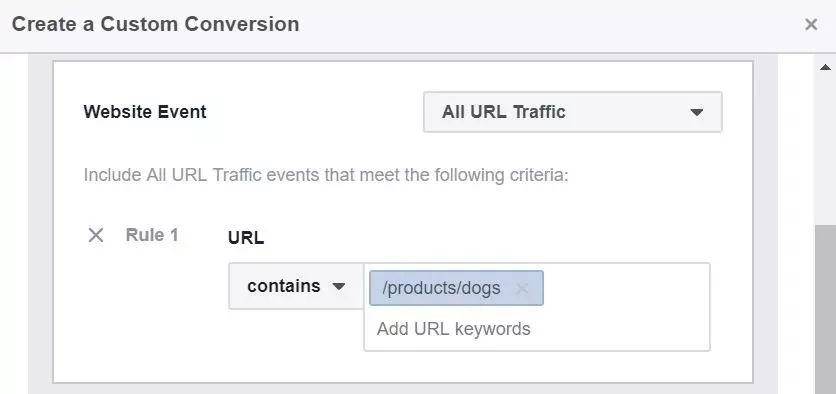Viewport: 836px width, 394px height.
Task: Click the dialog's vertical scrollbar thumb
Action: pyautogui.click(x=825, y=309)
